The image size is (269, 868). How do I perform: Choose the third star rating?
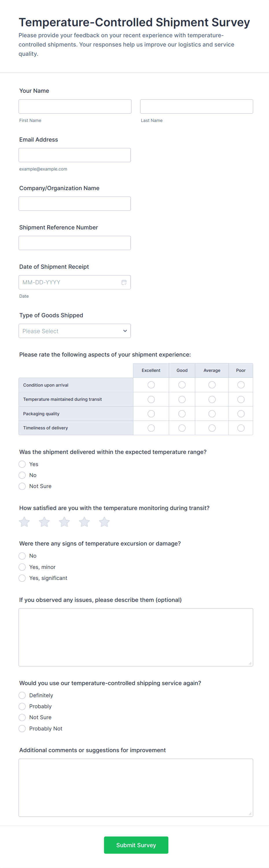pos(64,522)
